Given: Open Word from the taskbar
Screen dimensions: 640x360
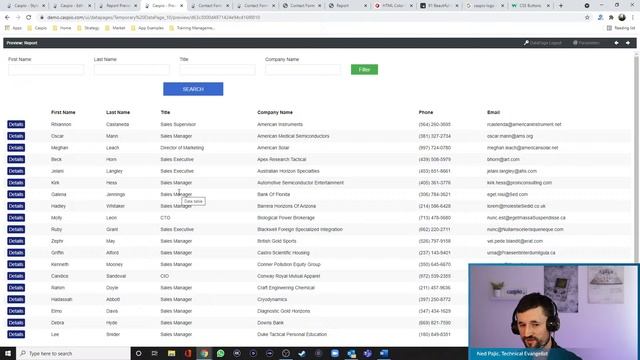Looking at the screenshot, I should click(384, 353).
